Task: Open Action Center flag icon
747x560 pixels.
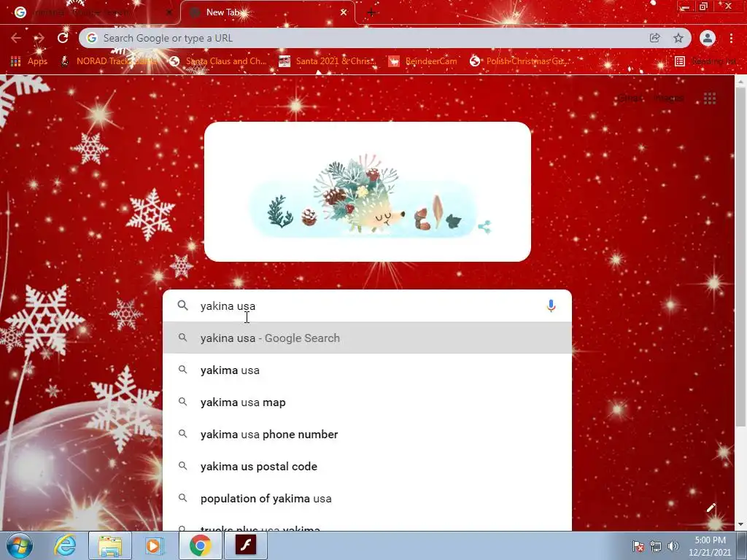Action: (638, 546)
